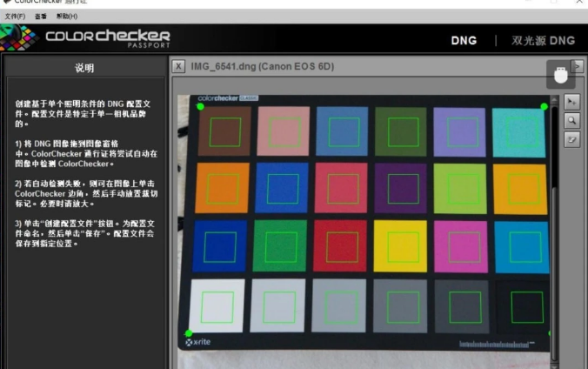Close the ColorChecker application window
Viewport: 588px width, 369px height.
coord(579,2)
